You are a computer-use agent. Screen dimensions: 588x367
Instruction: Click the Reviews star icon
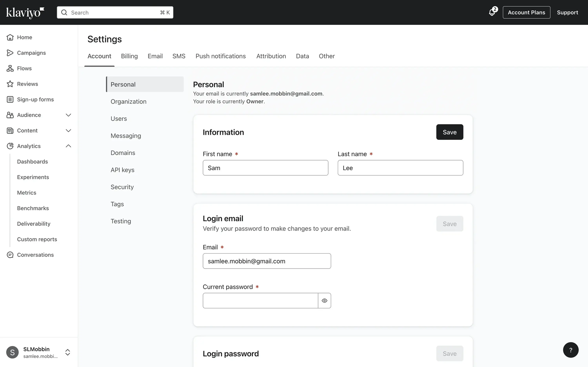click(x=10, y=84)
